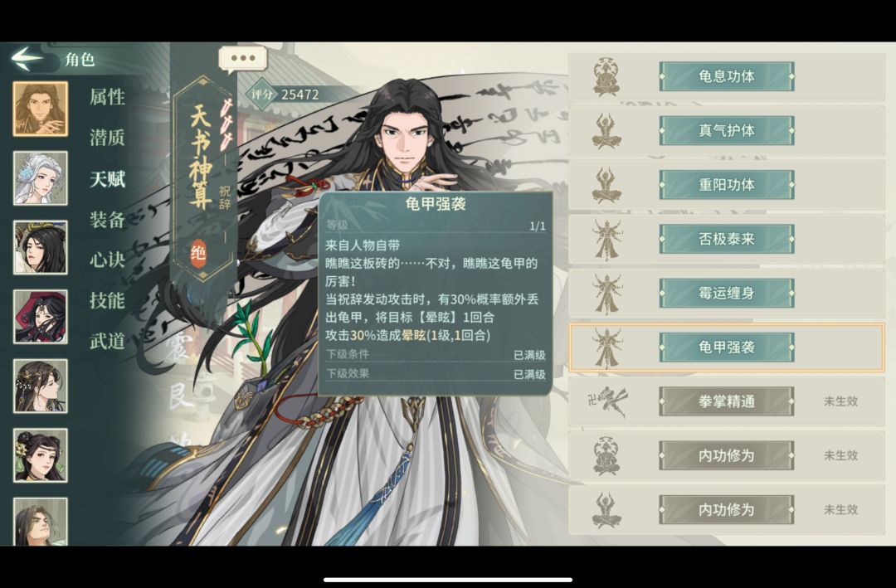Tap the back arrow beside 角色
Image resolution: width=896 pixels, height=588 pixels.
26,58
